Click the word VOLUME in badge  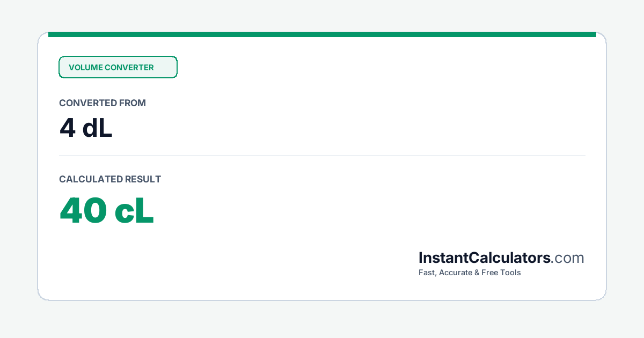pyautogui.click(x=85, y=68)
